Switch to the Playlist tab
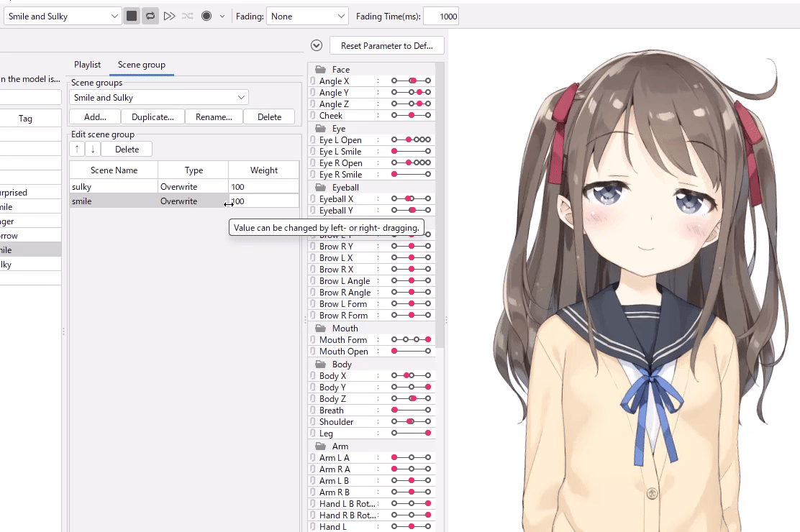Image resolution: width=800 pixels, height=532 pixels. coord(87,65)
